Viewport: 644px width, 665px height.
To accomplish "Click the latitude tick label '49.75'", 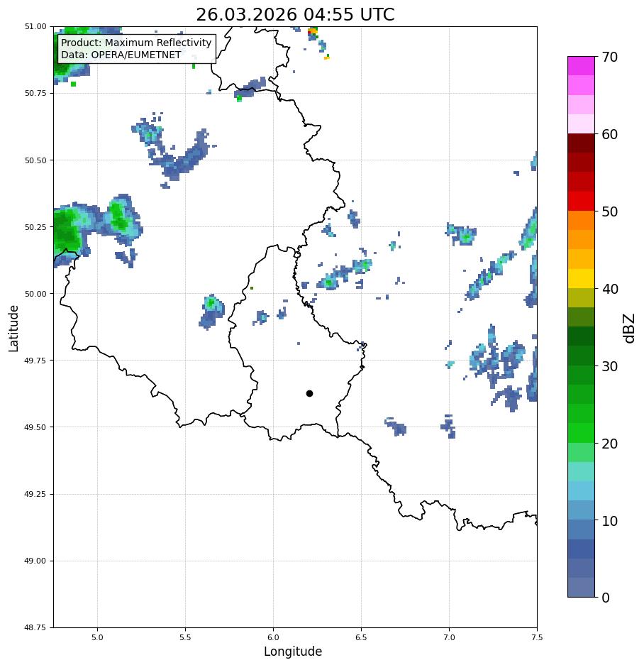I will [35, 361].
